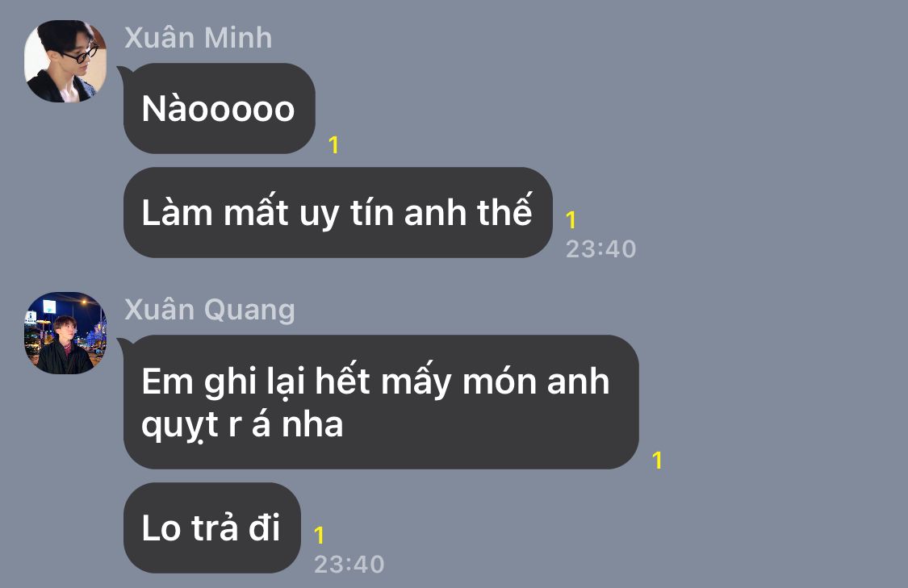The width and height of the screenshot is (908, 588).
Task: Tap the Xuân Quang sender name
Action: (x=210, y=311)
